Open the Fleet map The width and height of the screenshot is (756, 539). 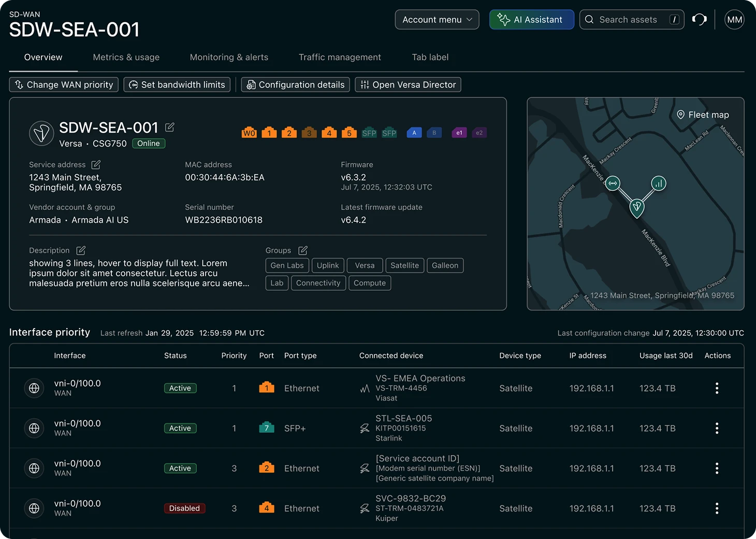click(703, 115)
